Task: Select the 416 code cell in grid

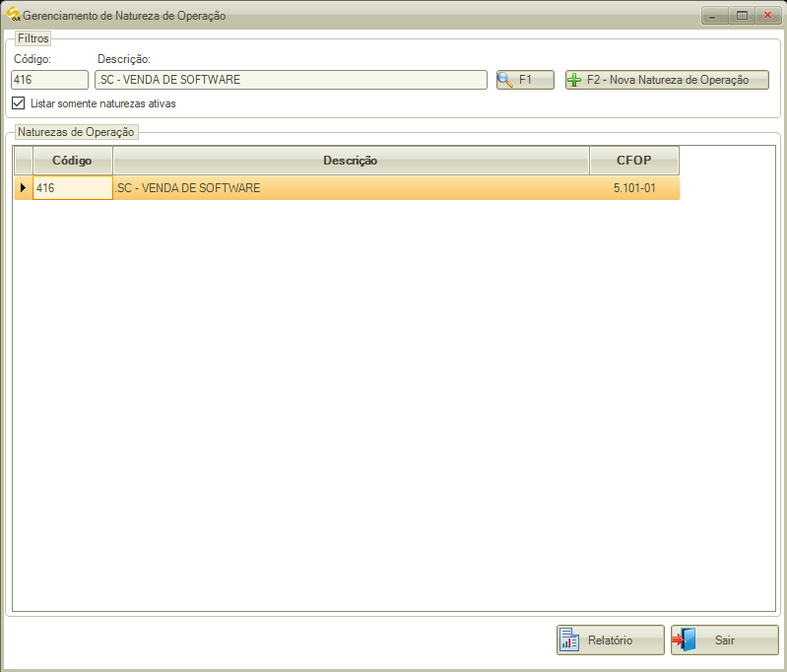Action: coord(73,188)
